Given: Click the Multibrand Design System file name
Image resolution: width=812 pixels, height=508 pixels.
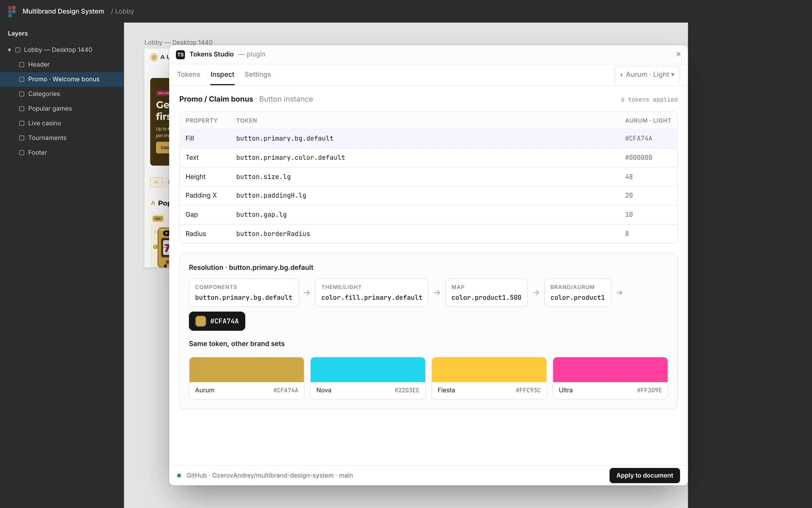Looking at the screenshot, I should click(x=63, y=11).
